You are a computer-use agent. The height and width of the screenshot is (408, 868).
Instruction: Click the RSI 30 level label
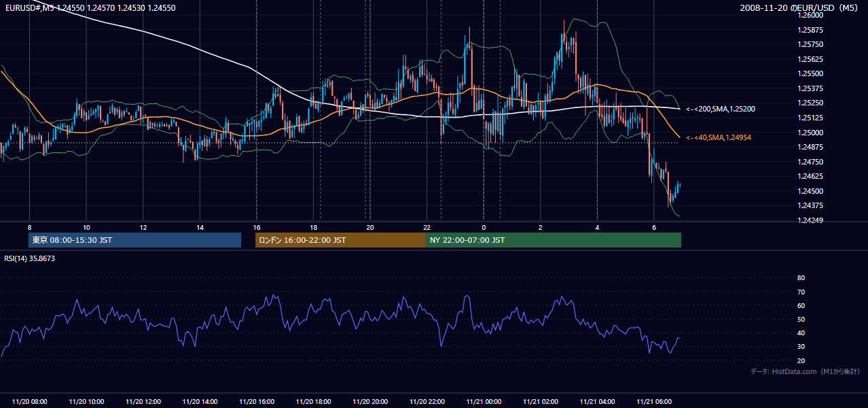pyautogui.click(x=801, y=347)
